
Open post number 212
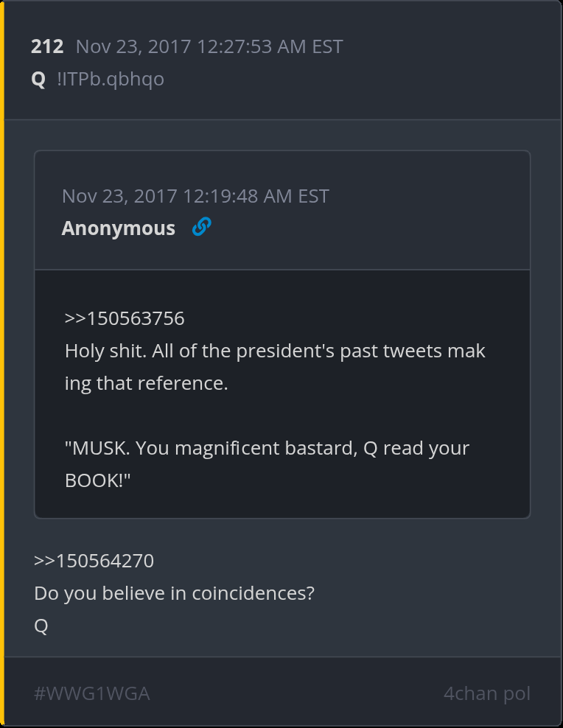(x=47, y=46)
